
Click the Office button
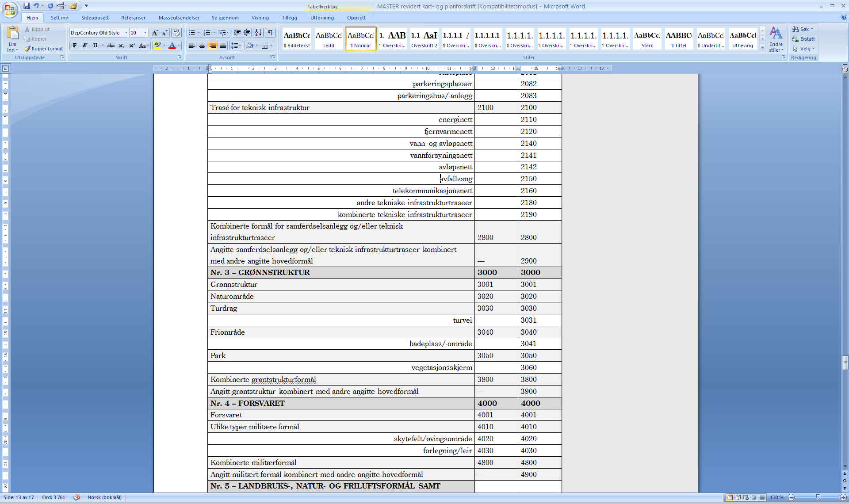pos(10,10)
